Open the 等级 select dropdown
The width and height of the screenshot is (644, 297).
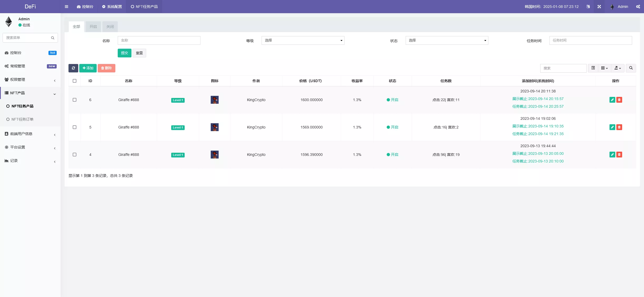pyautogui.click(x=303, y=40)
